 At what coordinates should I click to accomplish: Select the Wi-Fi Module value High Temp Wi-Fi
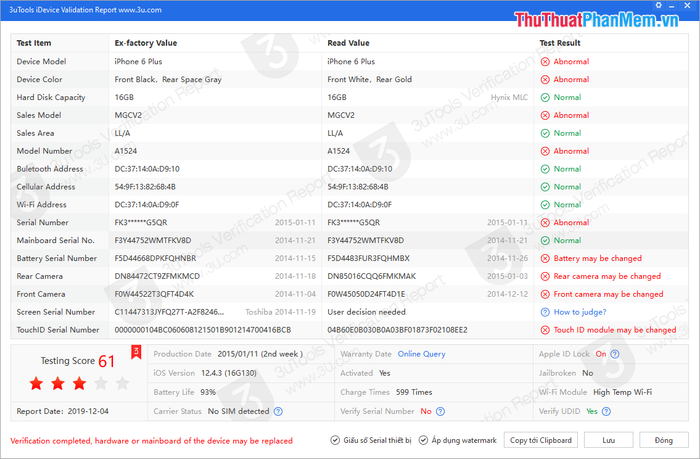pos(622,392)
